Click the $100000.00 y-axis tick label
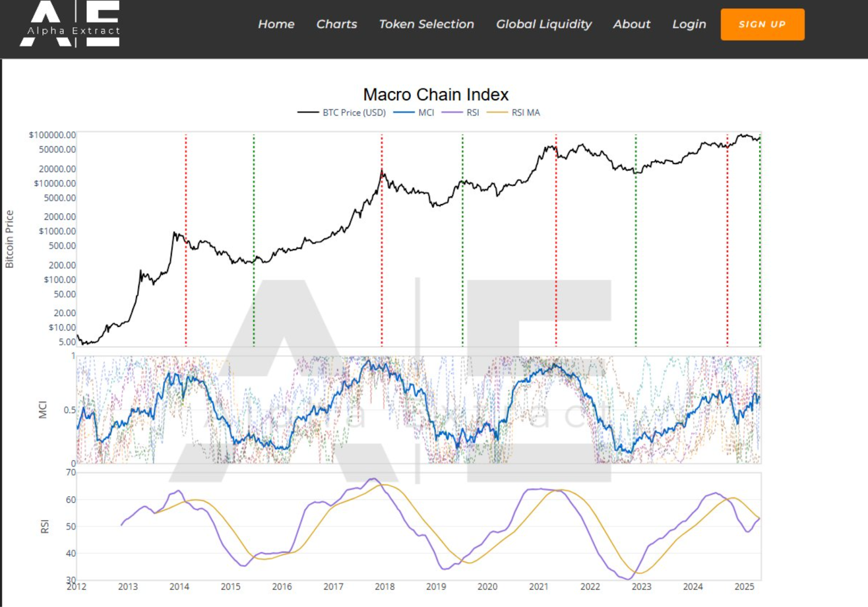The width and height of the screenshot is (868, 607). click(x=52, y=135)
